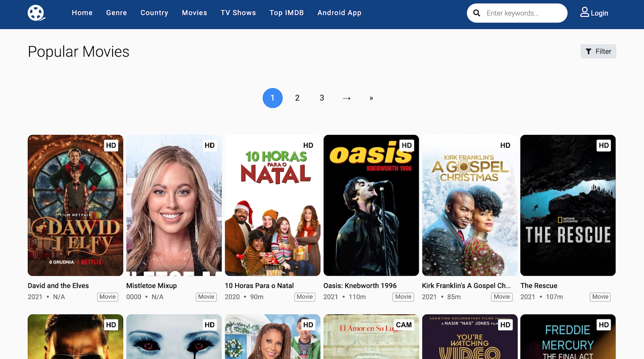
Task: Click HD badge on Gospel Christmas poster
Action: click(505, 145)
